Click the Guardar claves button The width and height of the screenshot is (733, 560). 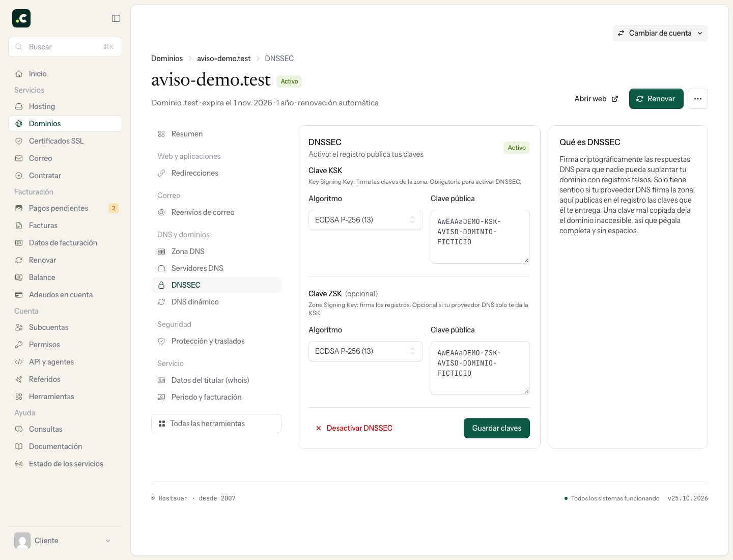(x=497, y=428)
